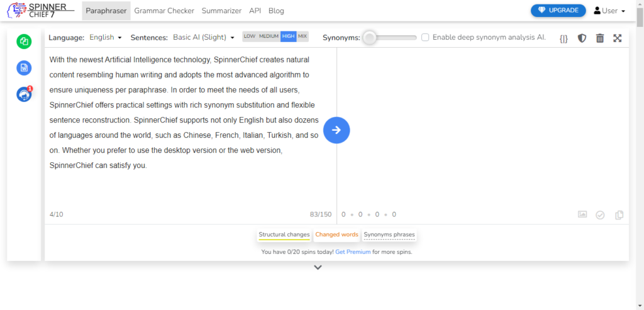The width and height of the screenshot is (644, 310).
Task: Click the Changed words legend label
Action: tap(337, 235)
